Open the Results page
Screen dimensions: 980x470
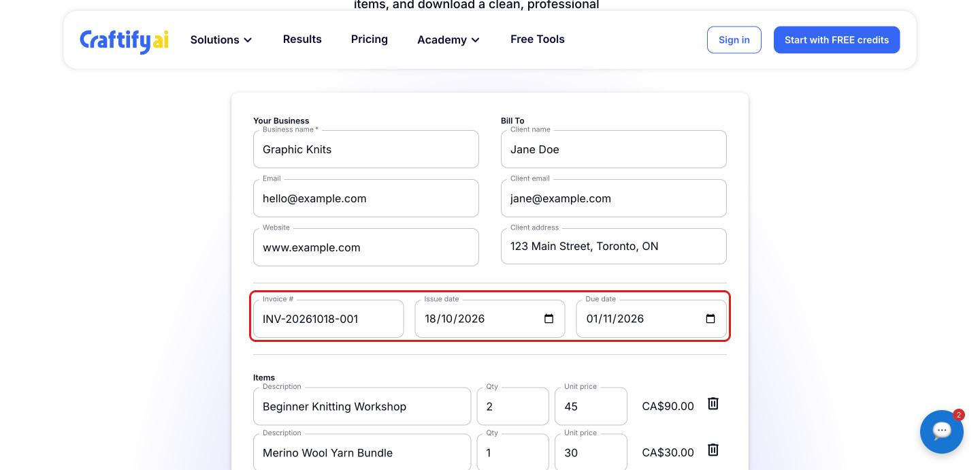[302, 39]
